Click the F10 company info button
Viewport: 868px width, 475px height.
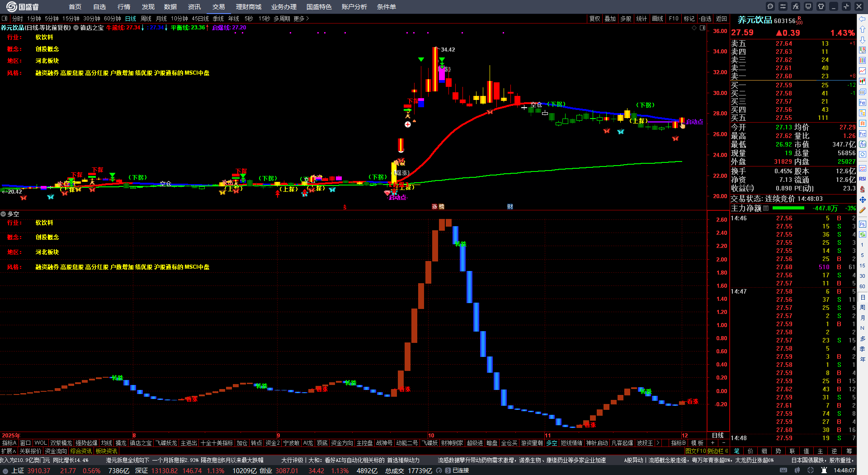pos(674,19)
